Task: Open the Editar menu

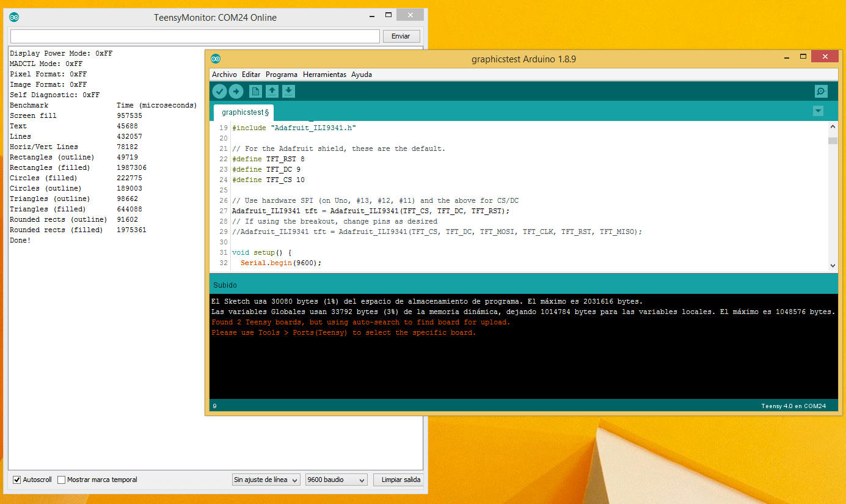Action: pos(251,75)
